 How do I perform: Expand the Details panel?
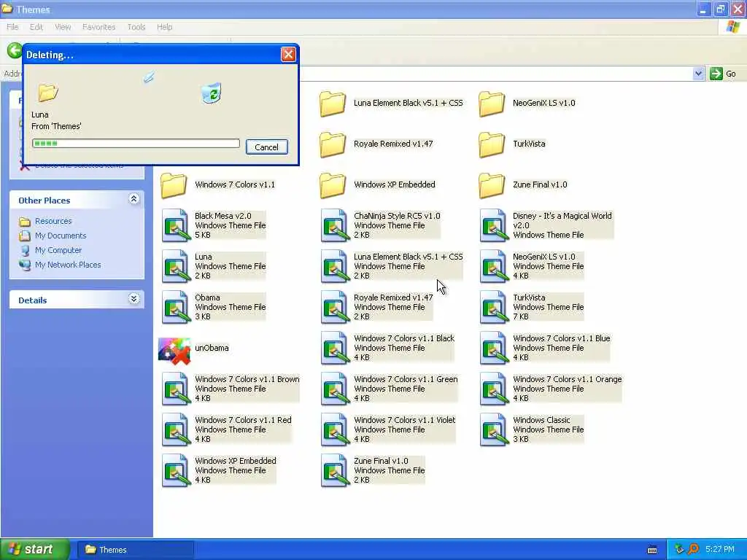(x=134, y=299)
